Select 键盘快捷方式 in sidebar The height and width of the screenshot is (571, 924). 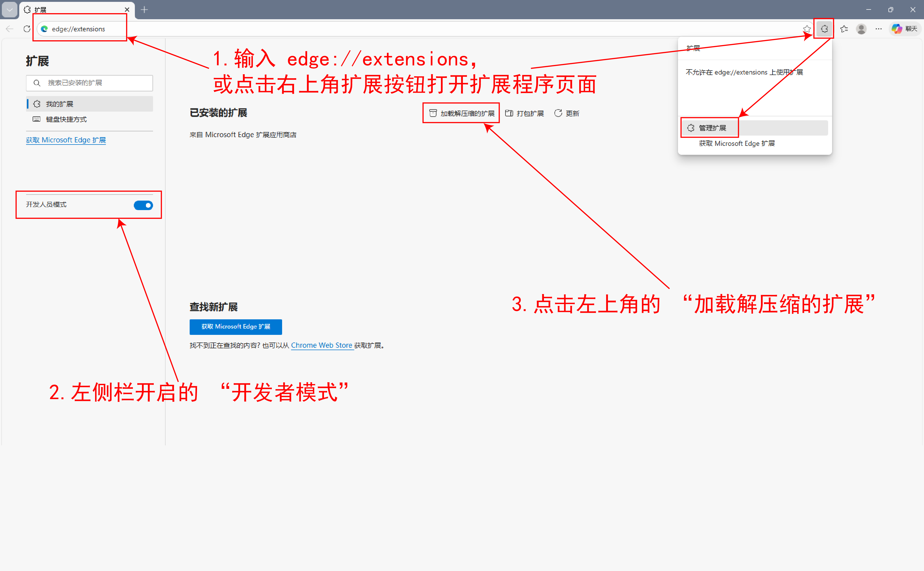66,119
